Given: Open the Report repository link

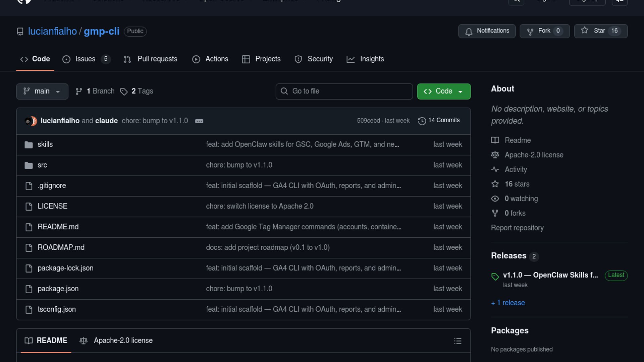Looking at the screenshot, I should click(517, 228).
